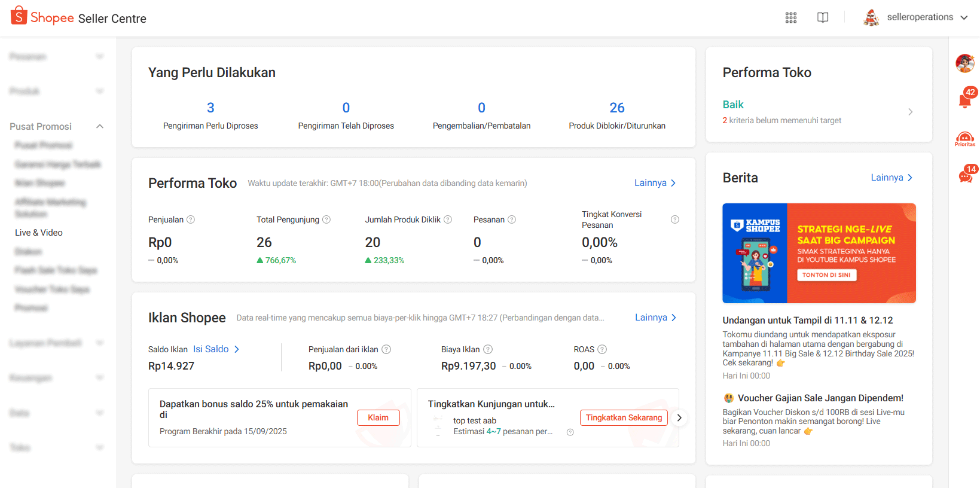Click the Rp14.927 ad balance value

[x=171, y=366]
